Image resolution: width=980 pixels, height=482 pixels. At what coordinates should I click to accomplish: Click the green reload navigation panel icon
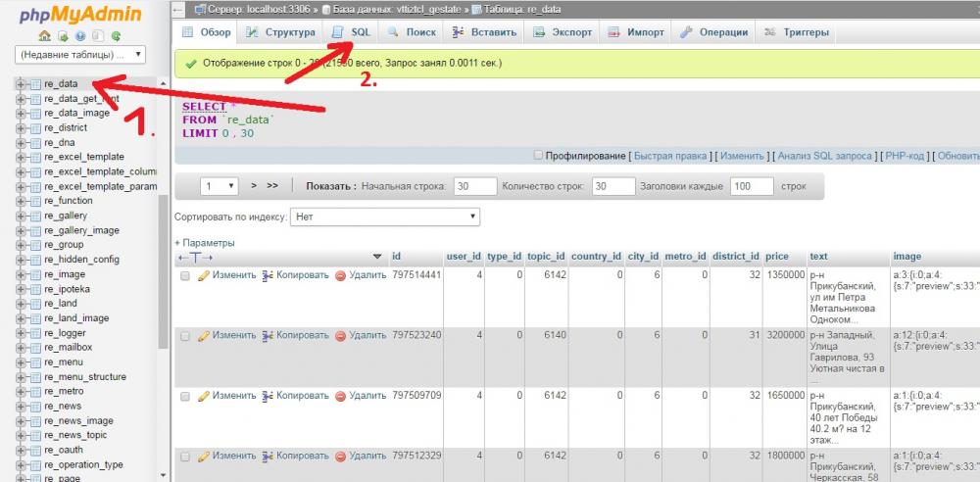[116, 35]
